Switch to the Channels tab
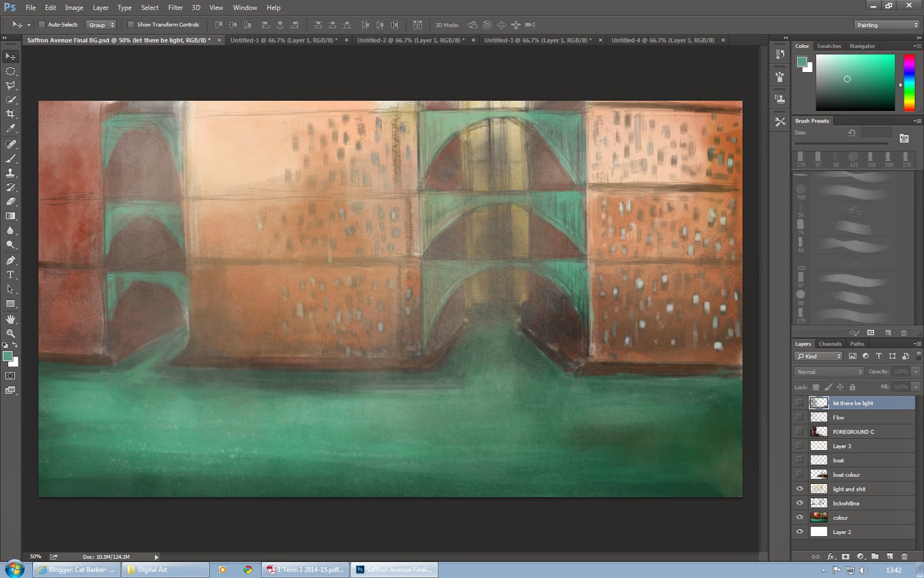This screenshot has height=578, width=924. coord(830,344)
